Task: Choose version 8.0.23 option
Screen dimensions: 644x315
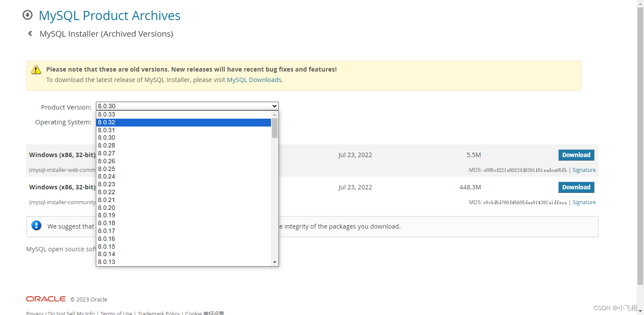Action: 183,184
